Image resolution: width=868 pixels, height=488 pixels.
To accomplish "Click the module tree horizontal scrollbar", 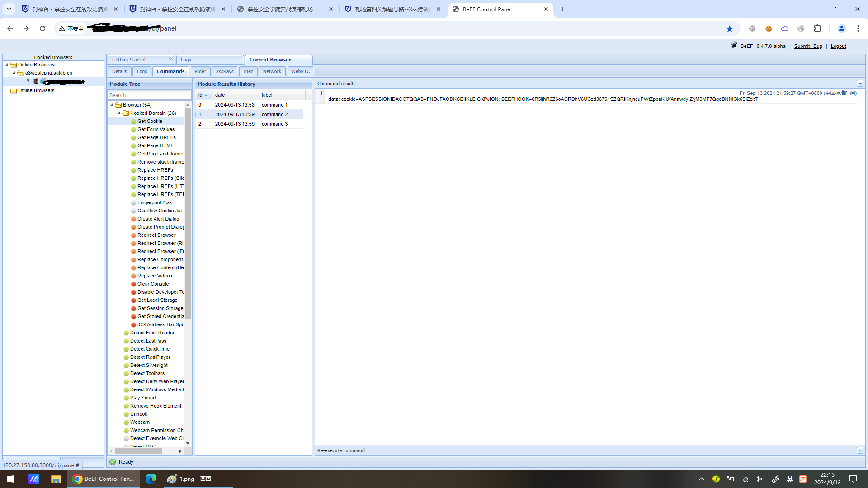I will (x=139, y=451).
